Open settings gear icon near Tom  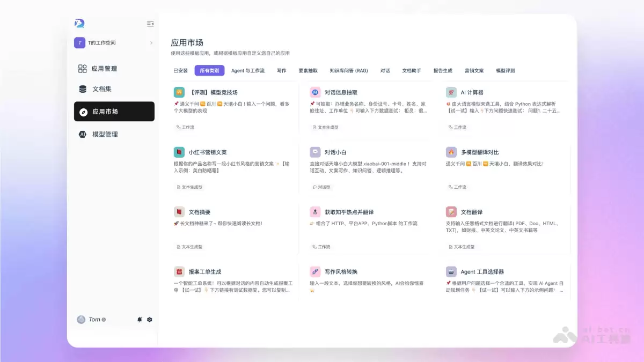pos(150,320)
